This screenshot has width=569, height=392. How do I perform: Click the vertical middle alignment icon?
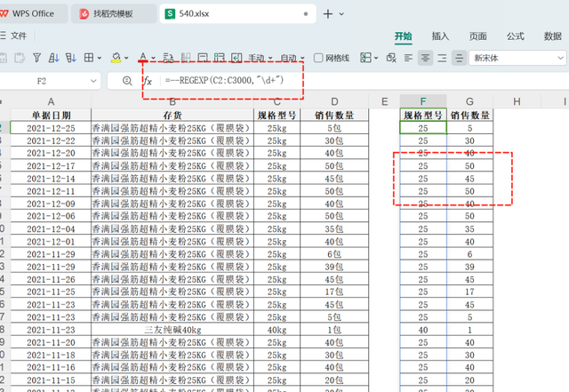(x=459, y=58)
